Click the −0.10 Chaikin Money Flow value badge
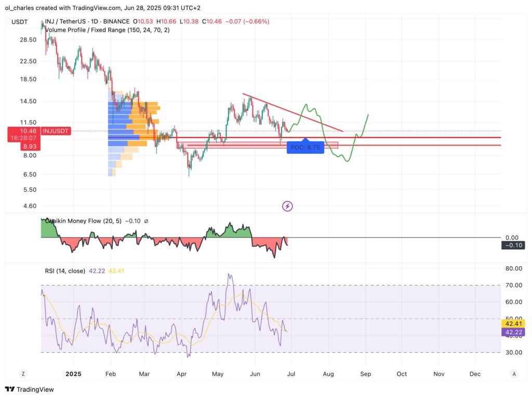This screenshot has width=532, height=398. 513,245
